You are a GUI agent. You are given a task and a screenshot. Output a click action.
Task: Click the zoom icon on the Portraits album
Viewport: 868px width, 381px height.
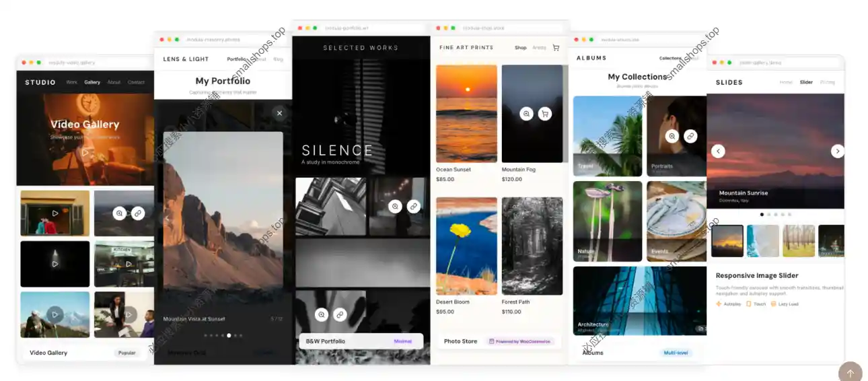[x=672, y=136]
